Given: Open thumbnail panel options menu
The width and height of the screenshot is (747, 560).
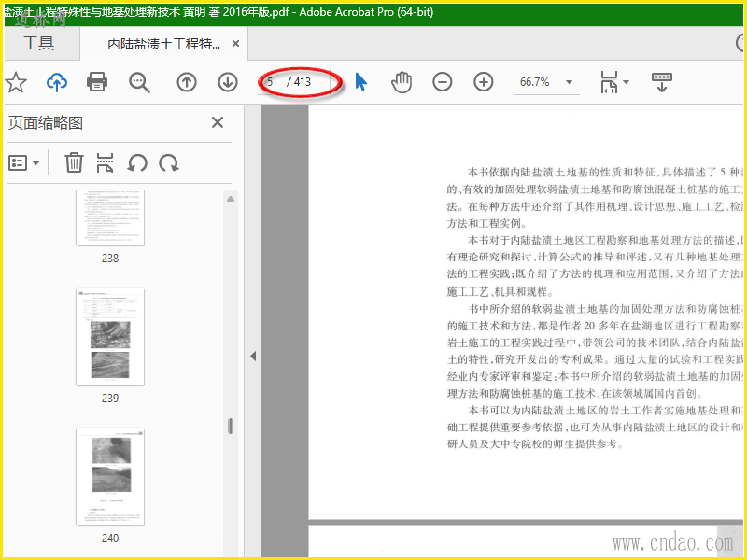Looking at the screenshot, I should click(x=23, y=163).
